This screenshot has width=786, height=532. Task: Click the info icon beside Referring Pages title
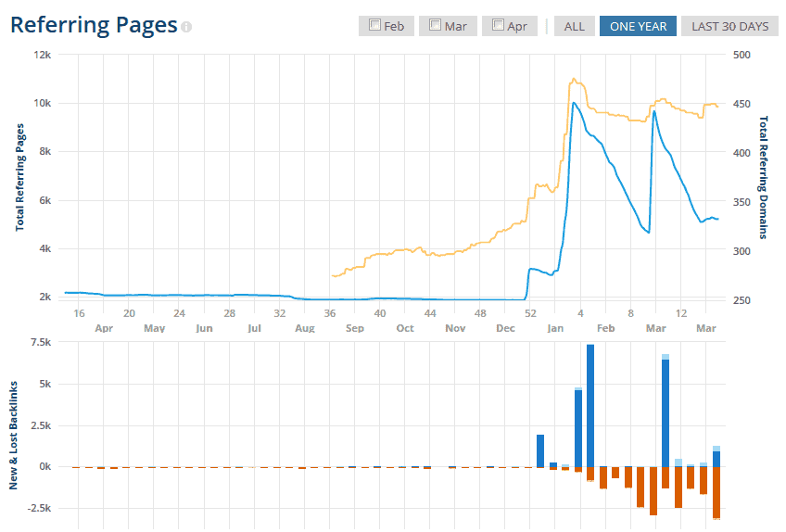click(187, 27)
